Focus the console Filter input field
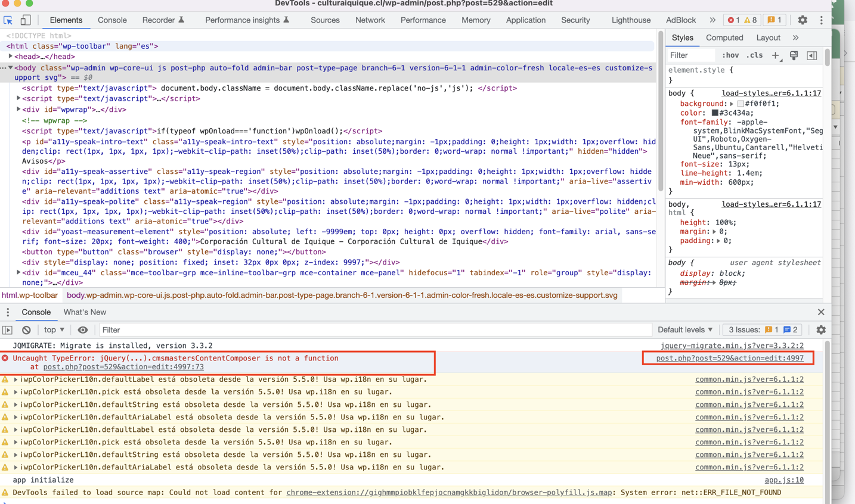 pos(374,330)
